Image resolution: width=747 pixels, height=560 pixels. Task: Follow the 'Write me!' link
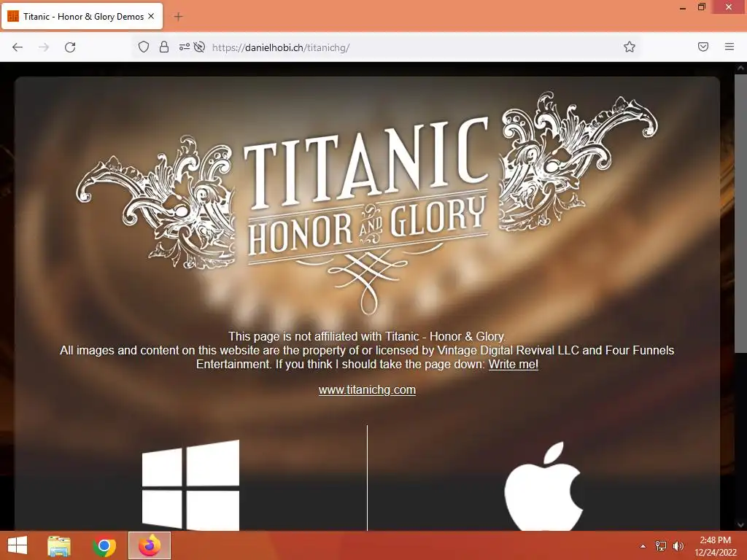(513, 365)
